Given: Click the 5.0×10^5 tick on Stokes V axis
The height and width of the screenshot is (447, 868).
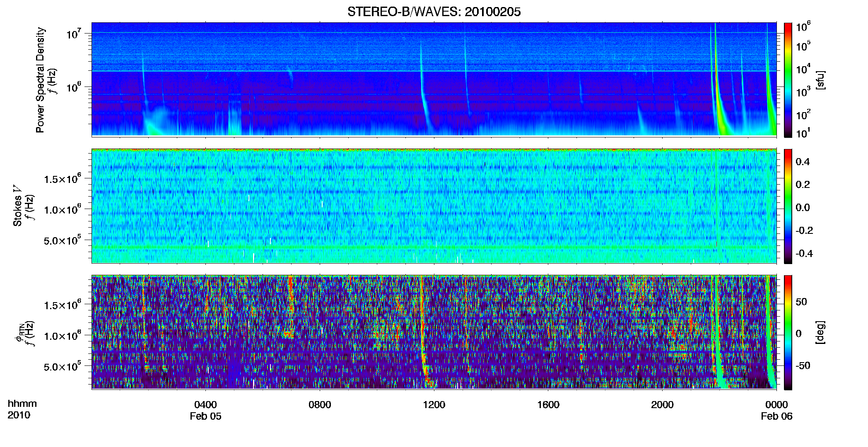Looking at the screenshot, I should [x=62, y=240].
